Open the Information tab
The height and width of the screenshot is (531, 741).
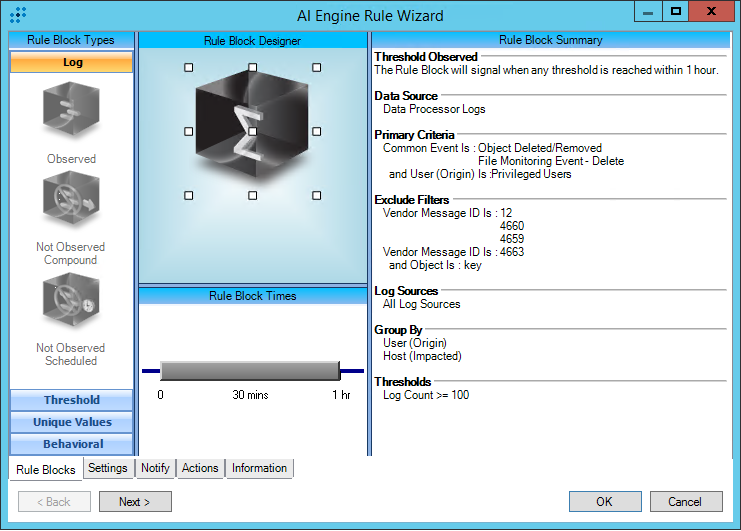coord(259,468)
